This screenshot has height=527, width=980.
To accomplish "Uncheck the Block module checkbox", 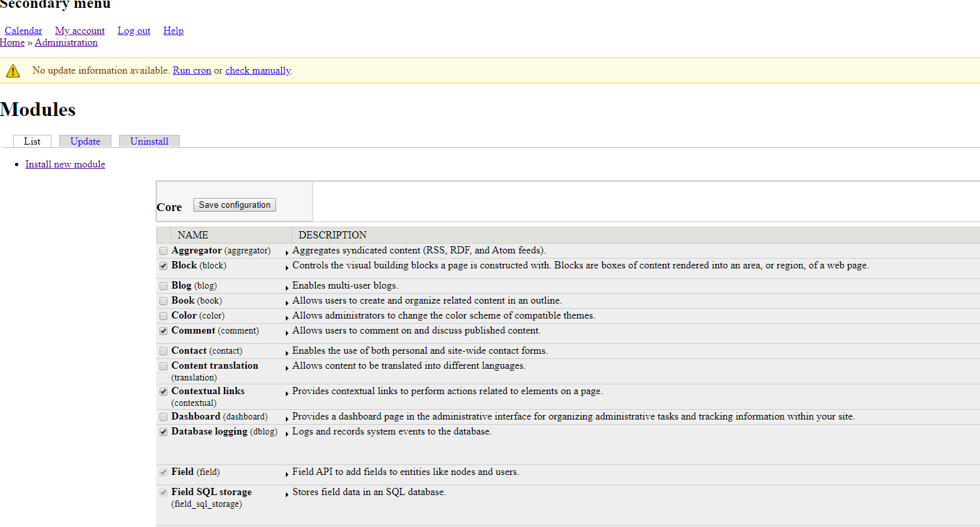I will [x=163, y=266].
